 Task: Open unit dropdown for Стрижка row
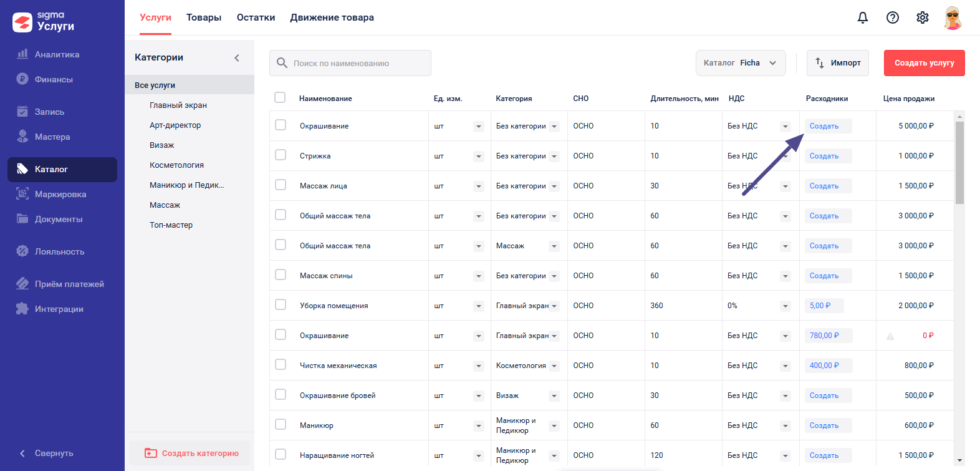pos(479,157)
